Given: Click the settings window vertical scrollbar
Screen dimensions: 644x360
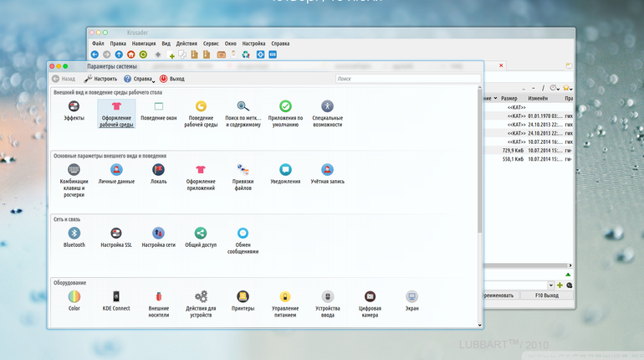Looking at the screenshot, I should [480, 162].
